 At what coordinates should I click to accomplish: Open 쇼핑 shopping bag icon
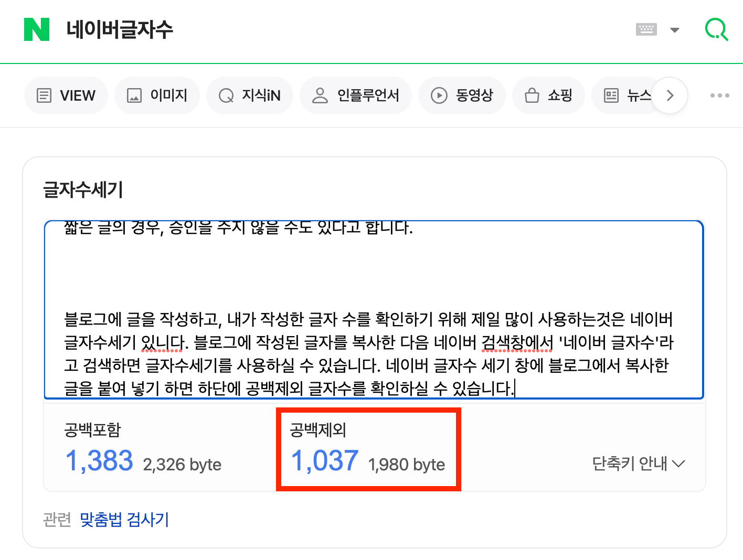532,95
